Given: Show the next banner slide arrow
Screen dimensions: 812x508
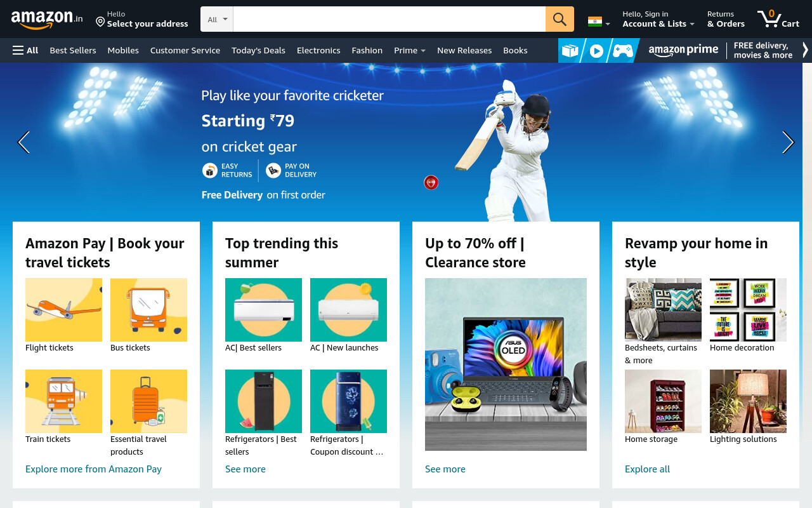Looking at the screenshot, I should click(788, 142).
